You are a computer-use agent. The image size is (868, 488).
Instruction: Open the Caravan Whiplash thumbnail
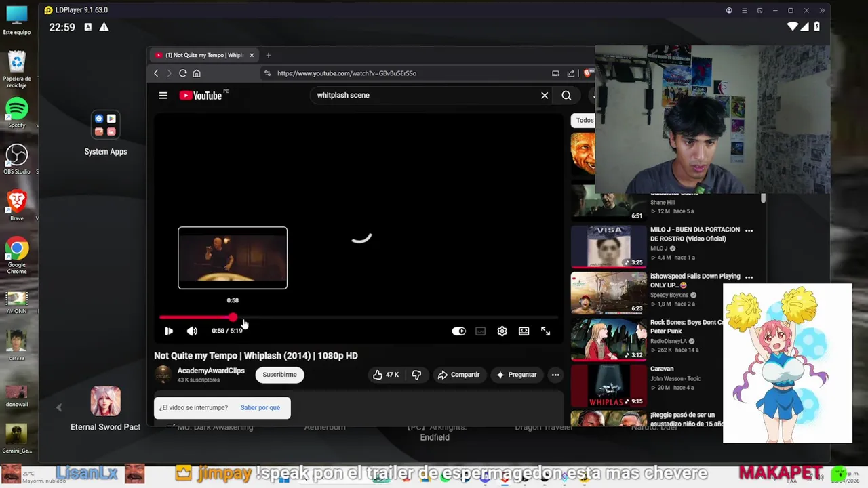pyautogui.click(x=609, y=386)
